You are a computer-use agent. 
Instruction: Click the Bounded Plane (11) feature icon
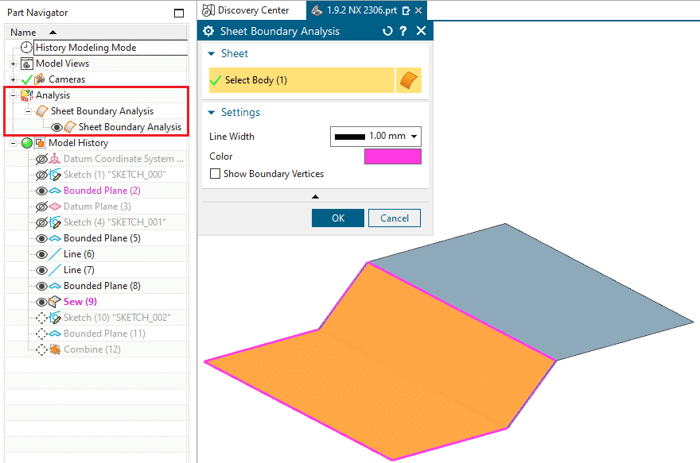(x=55, y=334)
